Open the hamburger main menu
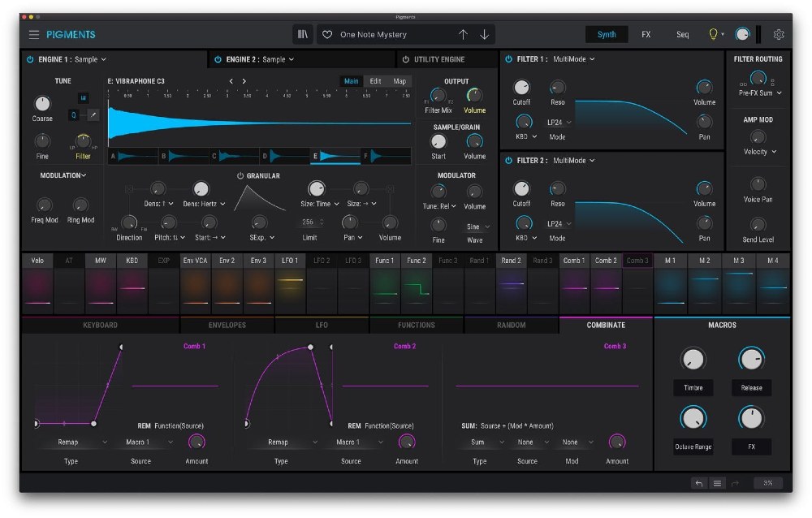This screenshot has width=812, height=518. (x=34, y=35)
